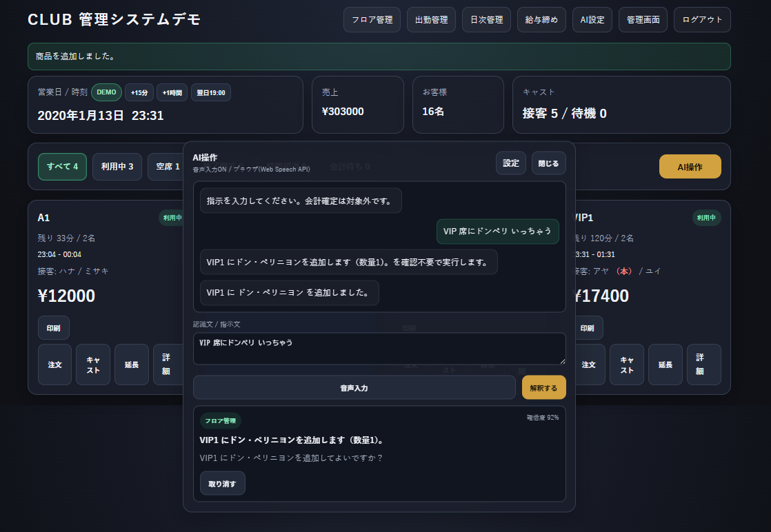771x532 pixels.
Task: Click the DEMO badge
Action: coord(106,92)
